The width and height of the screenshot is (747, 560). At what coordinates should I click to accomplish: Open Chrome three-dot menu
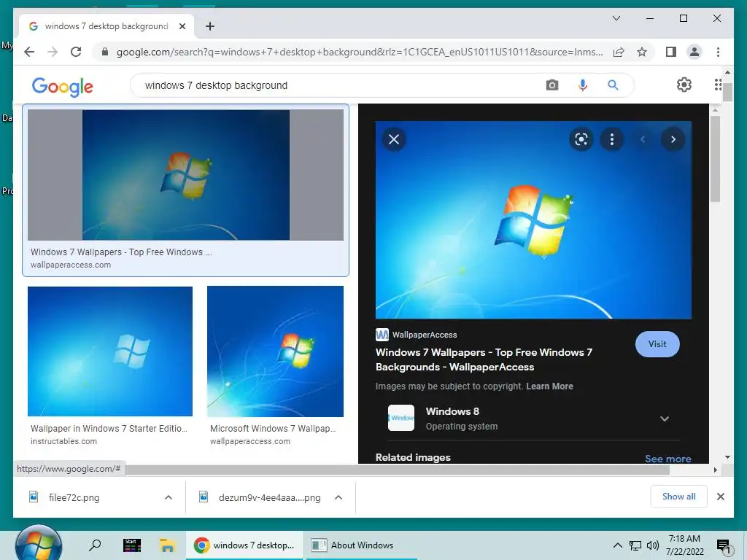pyautogui.click(x=718, y=52)
